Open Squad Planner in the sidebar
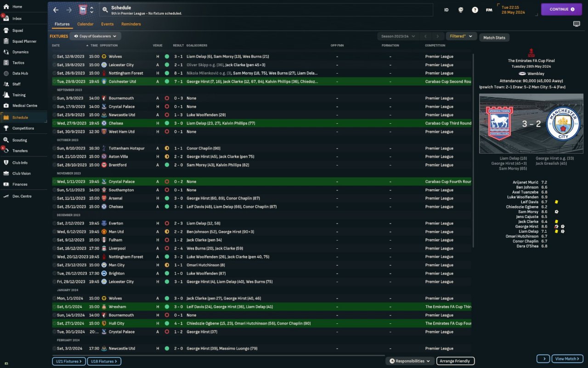Image resolution: width=588 pixels, height=368 pixels. [x=23, y=41]
